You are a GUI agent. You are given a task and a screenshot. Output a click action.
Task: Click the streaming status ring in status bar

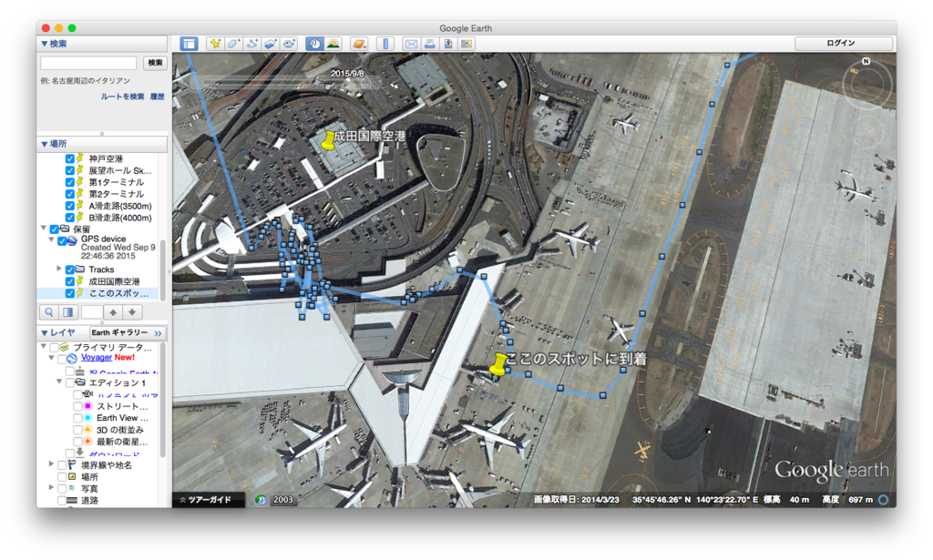884,500
